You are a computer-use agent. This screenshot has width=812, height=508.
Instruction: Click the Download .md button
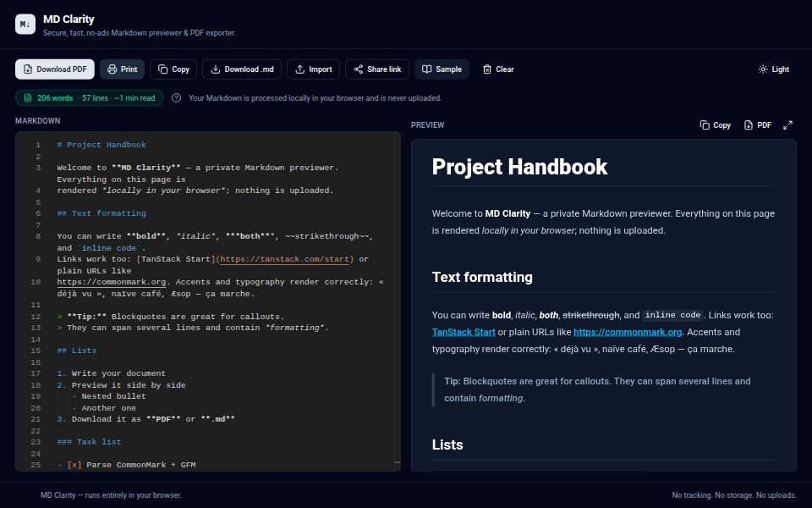click(x=242, y=69)
